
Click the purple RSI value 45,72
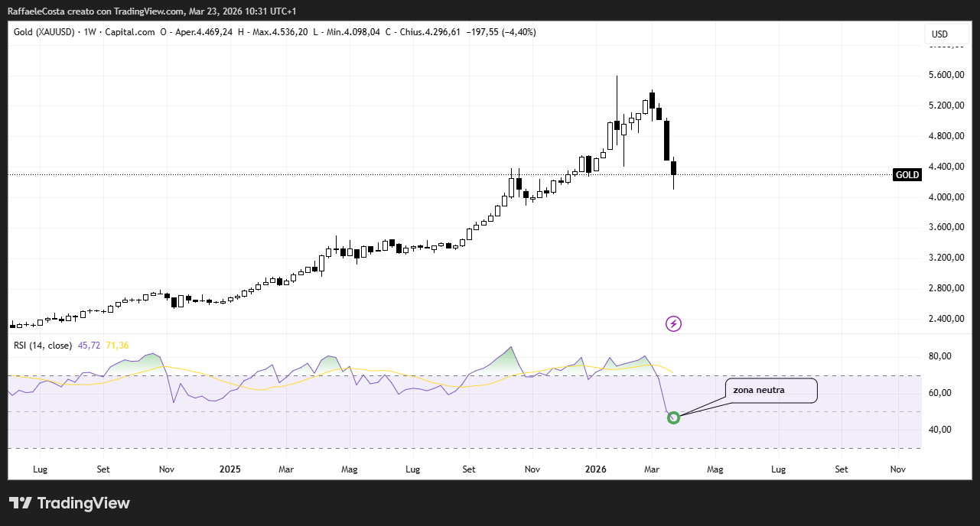pos(90,346)
